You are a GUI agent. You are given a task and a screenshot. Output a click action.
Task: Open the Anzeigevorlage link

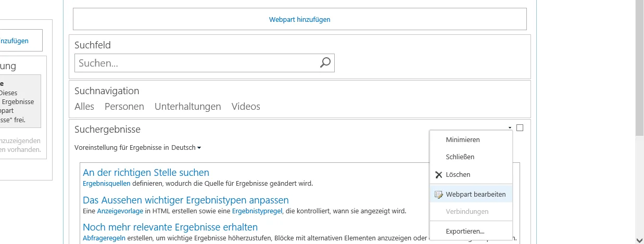tap(120, 211)
